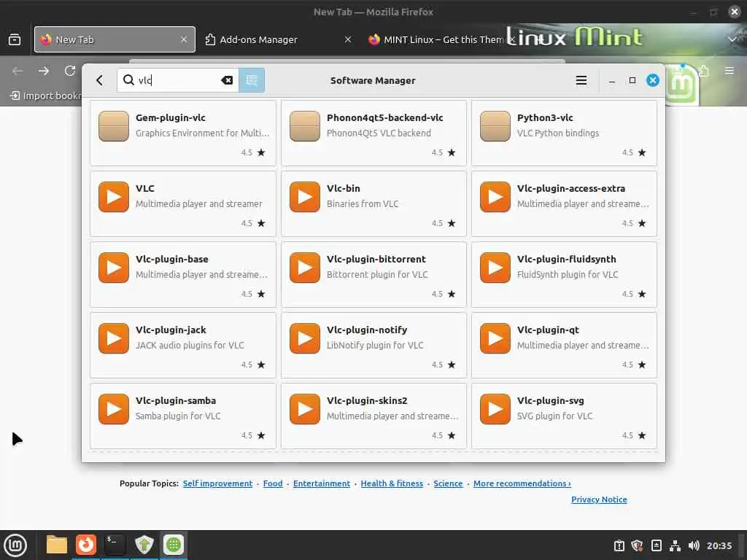Select Vlc-plugin-svg icon
Image resolution: width=747 pixels, height=560 pixels.
495,409
